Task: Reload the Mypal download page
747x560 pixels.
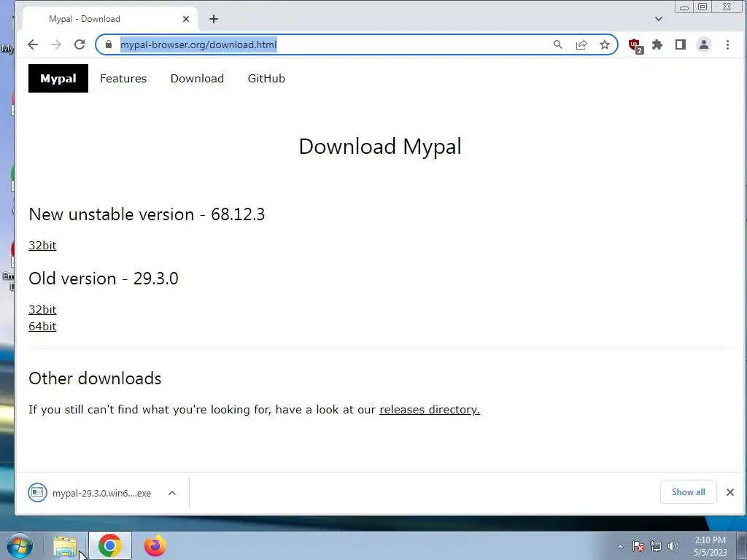Action: [80, 44]
